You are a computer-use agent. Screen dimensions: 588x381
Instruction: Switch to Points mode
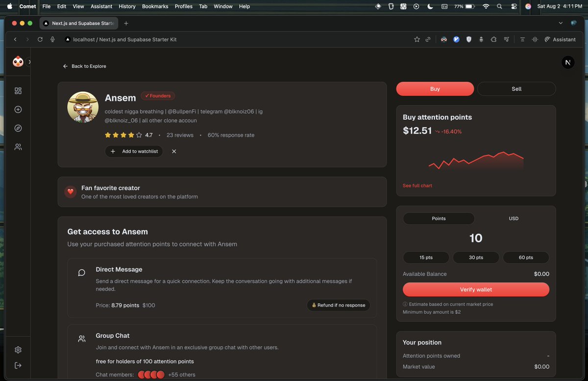pyautogui.click(x=439, y=218)
